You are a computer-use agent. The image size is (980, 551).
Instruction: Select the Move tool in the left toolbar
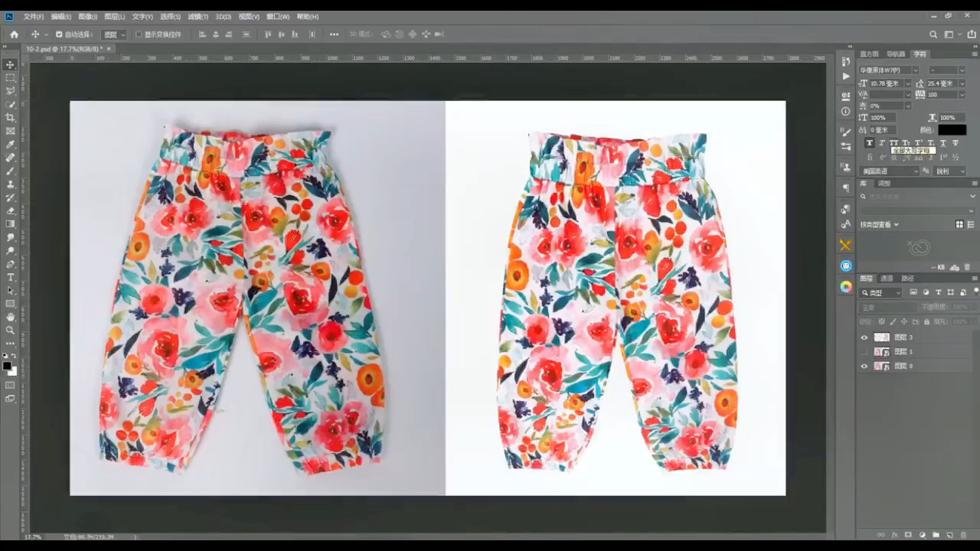(x=10, y=64)
